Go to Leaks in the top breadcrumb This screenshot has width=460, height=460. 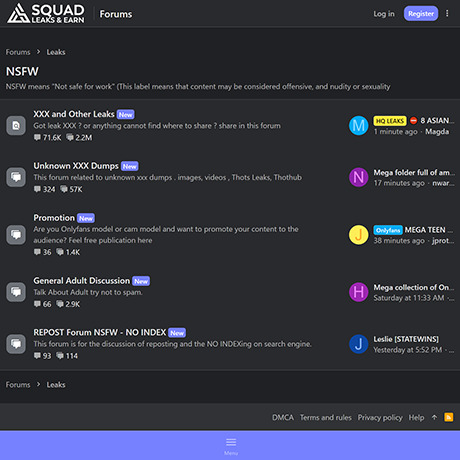coord(56,52)
